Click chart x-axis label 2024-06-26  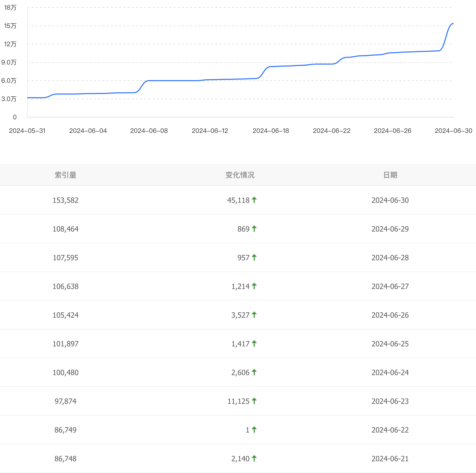point(392,131)
